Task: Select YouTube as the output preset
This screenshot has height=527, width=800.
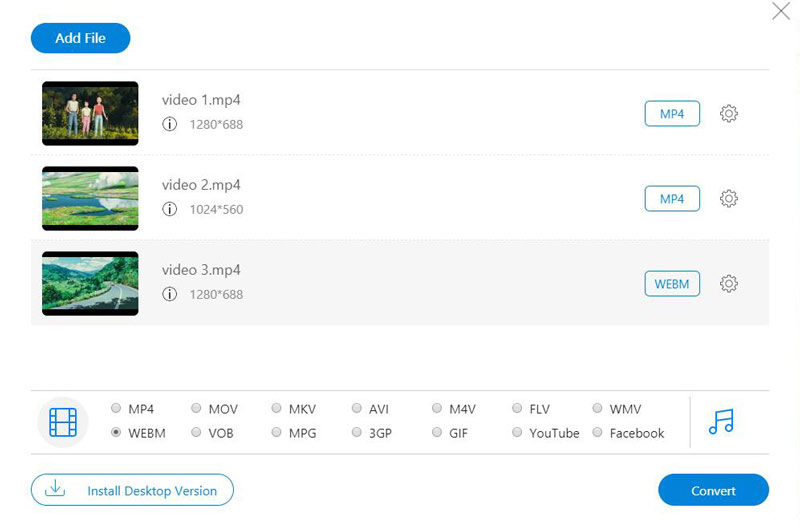Action: pyautogui.click(x=518, y=433)
